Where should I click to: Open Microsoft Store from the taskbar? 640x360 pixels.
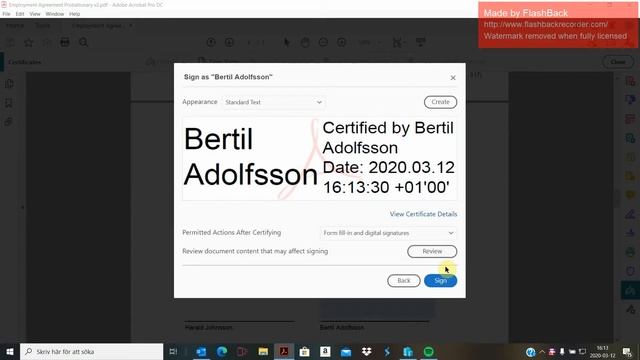click(304, 351)
